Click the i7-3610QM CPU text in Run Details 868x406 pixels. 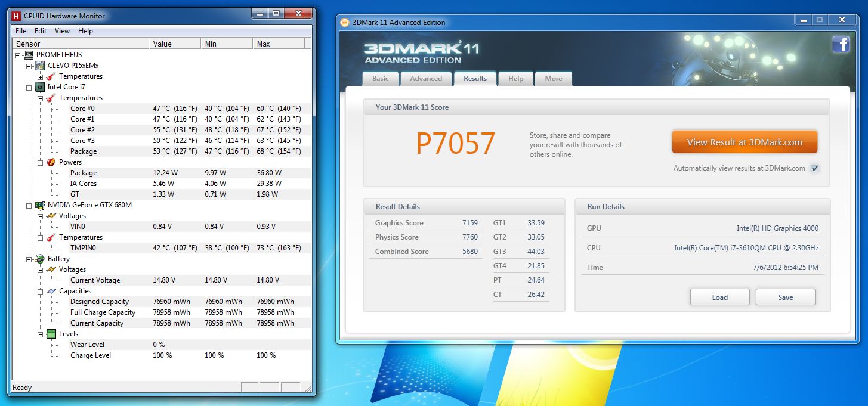coord(746,248)
